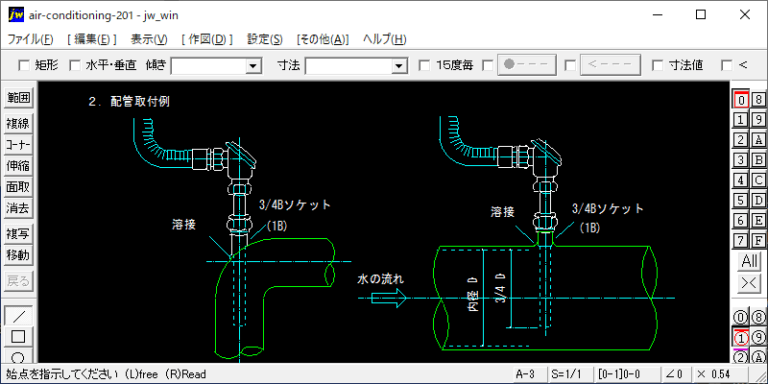Open the その他(A) menu
Screen dimensions: 768x384
coord(323,39)
